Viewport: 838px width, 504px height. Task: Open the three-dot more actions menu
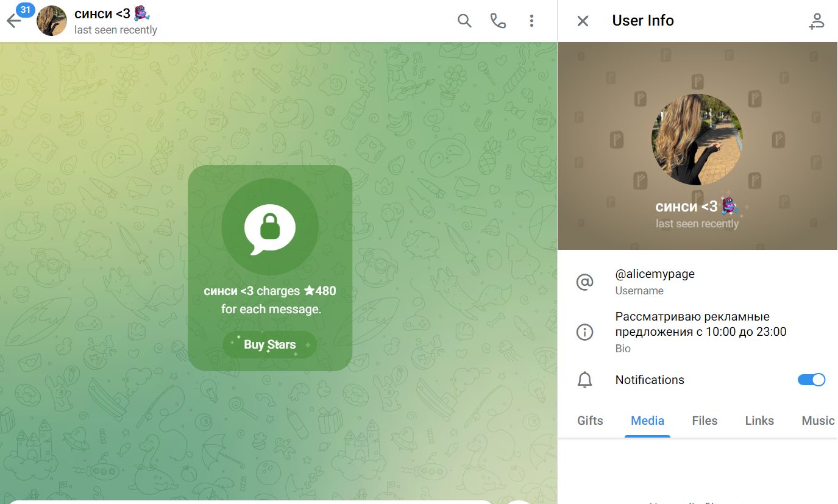(531, 21)
